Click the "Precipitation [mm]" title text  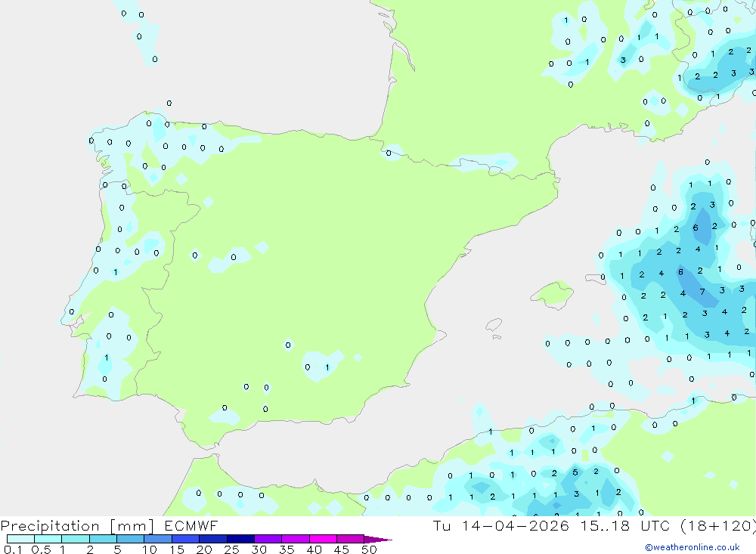tap(77, 526)
